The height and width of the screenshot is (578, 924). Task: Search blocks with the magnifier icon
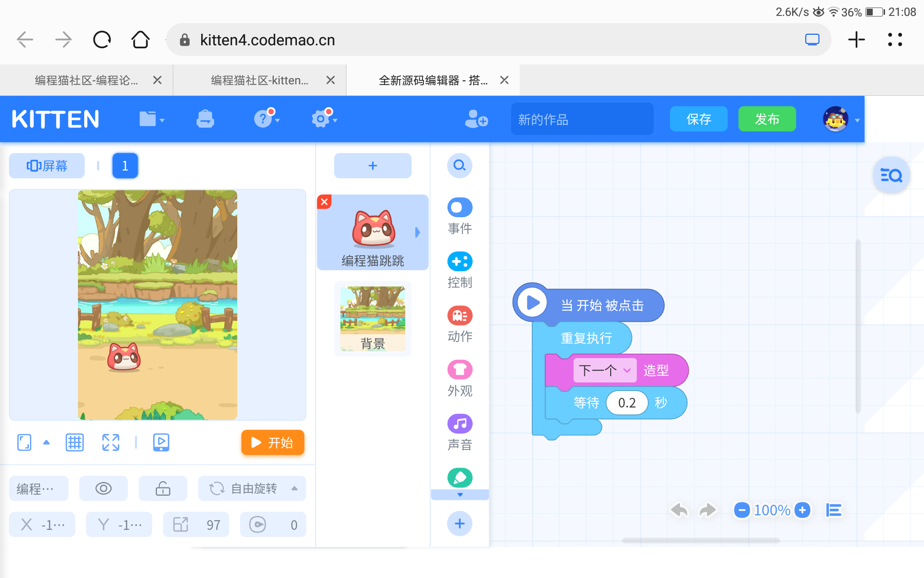460,166
